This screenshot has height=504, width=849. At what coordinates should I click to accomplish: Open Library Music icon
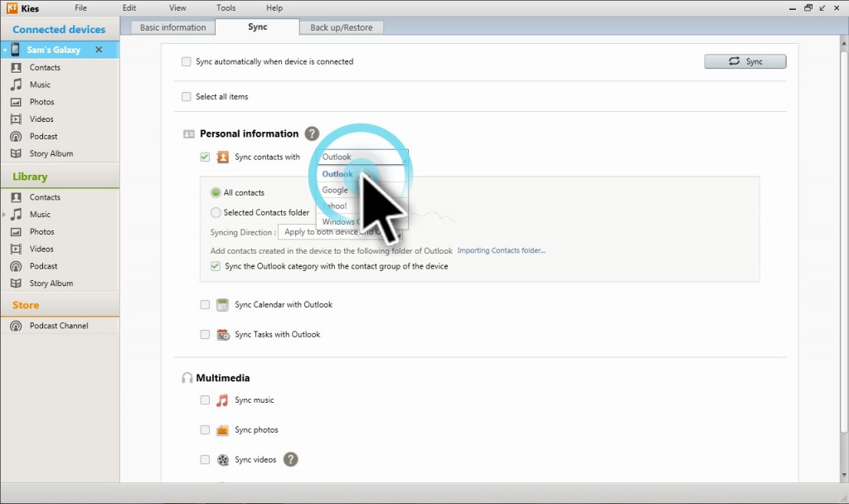point(17,215)
